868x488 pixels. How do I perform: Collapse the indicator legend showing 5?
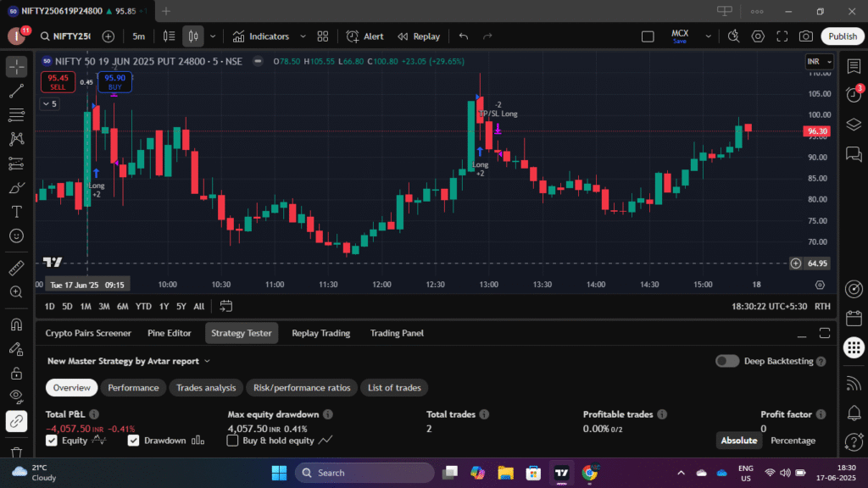point(49,104)
